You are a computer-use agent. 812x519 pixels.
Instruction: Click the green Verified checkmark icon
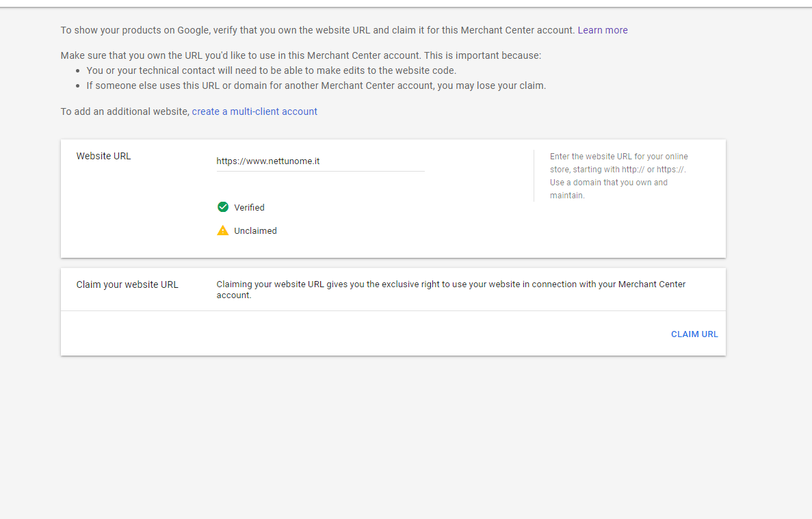pyautogui.click(x=223, y=207)
